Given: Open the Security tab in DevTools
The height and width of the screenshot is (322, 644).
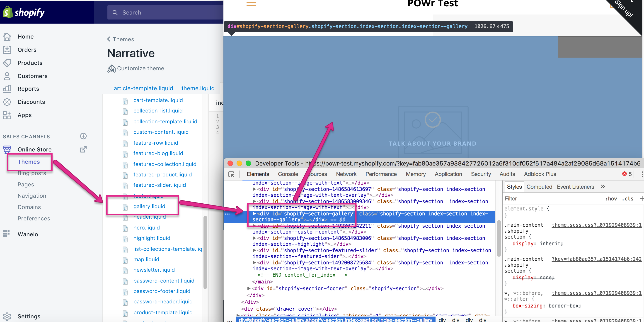Looking at the screenshot, I should 481,174.
